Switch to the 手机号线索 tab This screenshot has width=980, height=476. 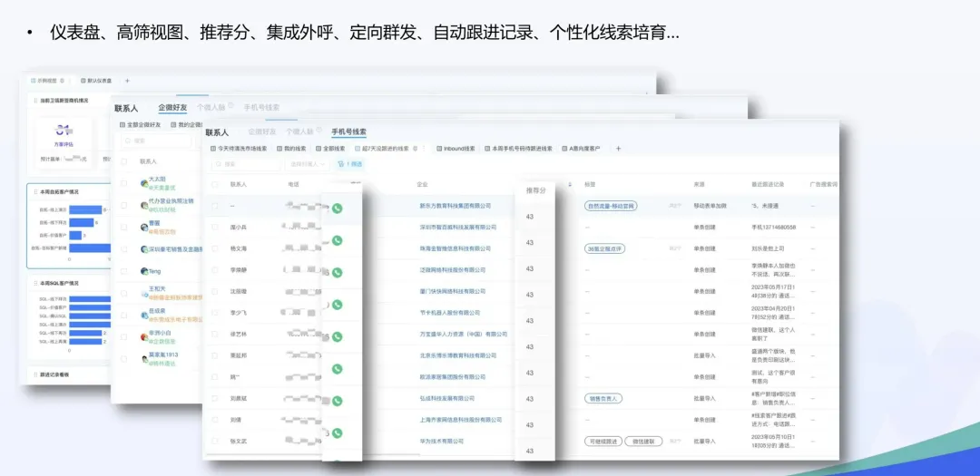point(348,131)
